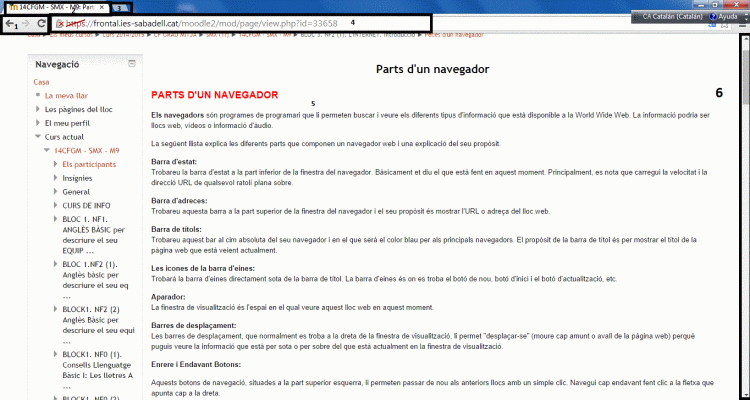Expand El meu perfil arrow

coord(38,123)
